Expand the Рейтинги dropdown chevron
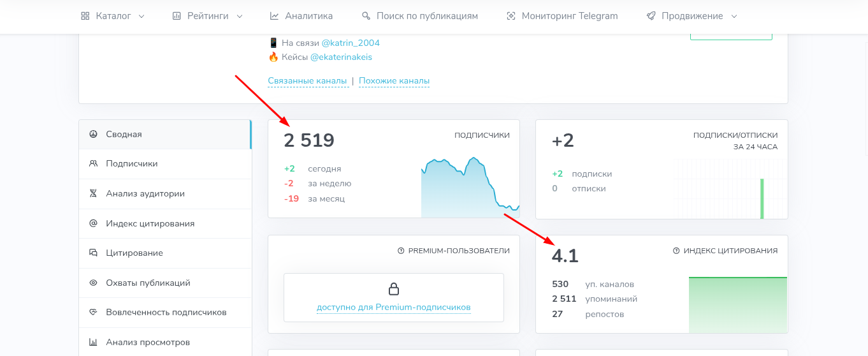868x356 pixels. 240,16
